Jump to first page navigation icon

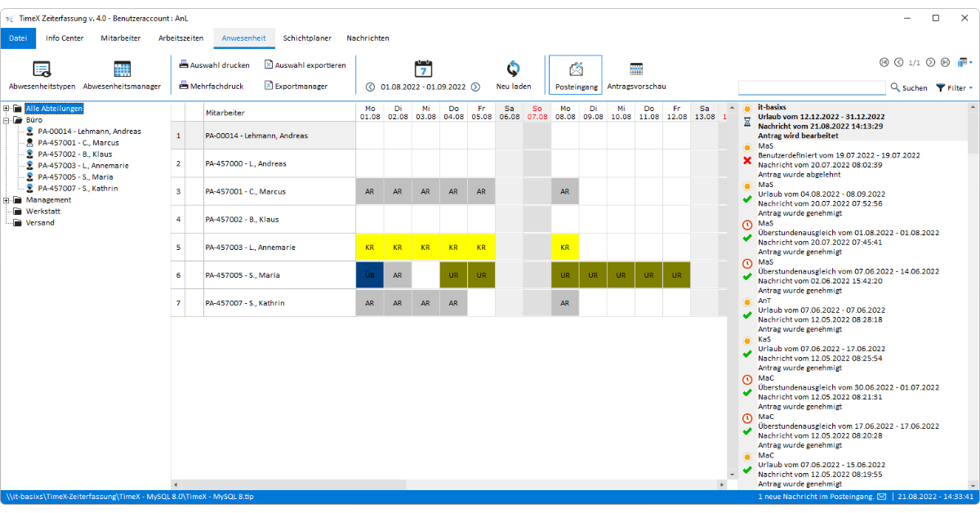[884, 62]
